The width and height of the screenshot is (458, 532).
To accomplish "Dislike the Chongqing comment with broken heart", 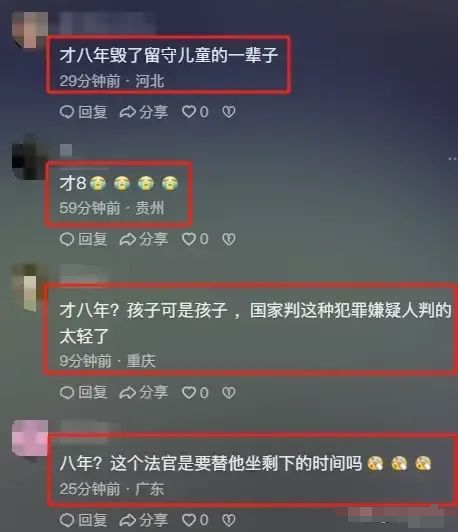I will 229,393.
